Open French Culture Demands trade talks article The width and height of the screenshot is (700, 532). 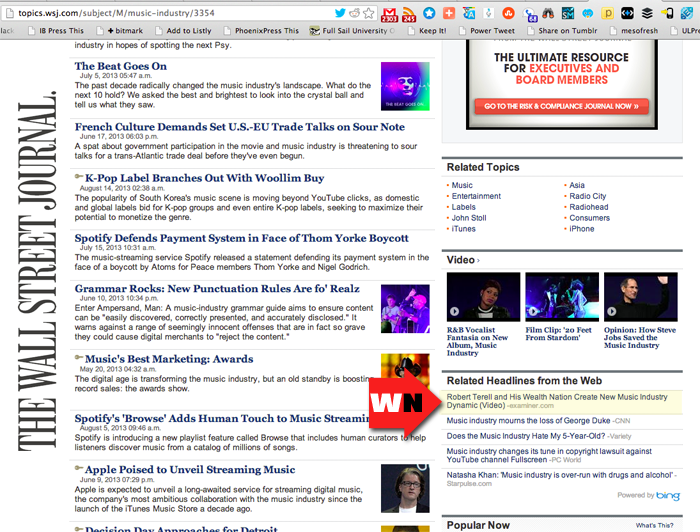[x=240, y=127]
